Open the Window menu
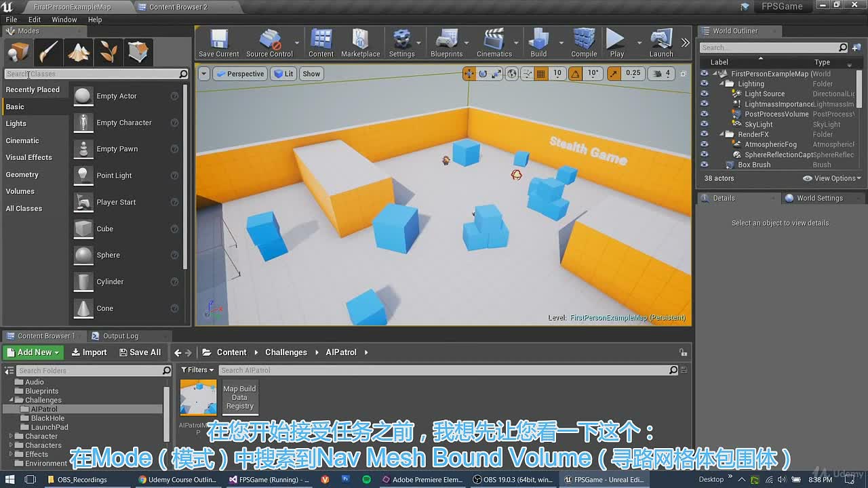Screen dimensions: 868x488 click(x=64, y=20)
